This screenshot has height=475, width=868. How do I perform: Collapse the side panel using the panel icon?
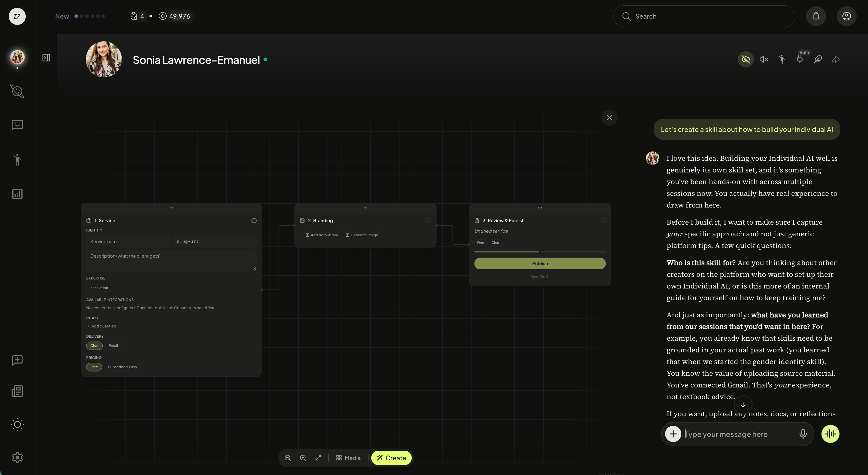pos(46,58)
